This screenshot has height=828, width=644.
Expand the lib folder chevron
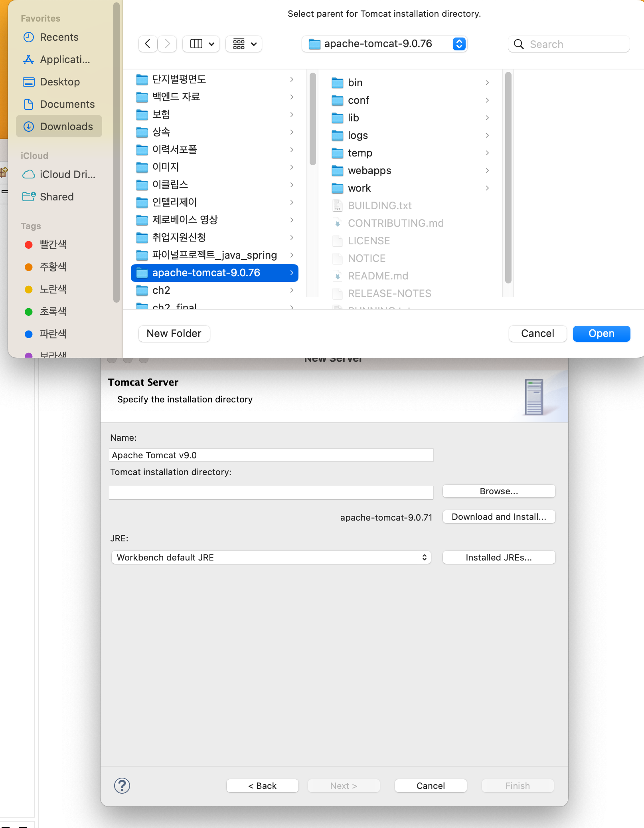pyautogui.click(x=487, y=118)
